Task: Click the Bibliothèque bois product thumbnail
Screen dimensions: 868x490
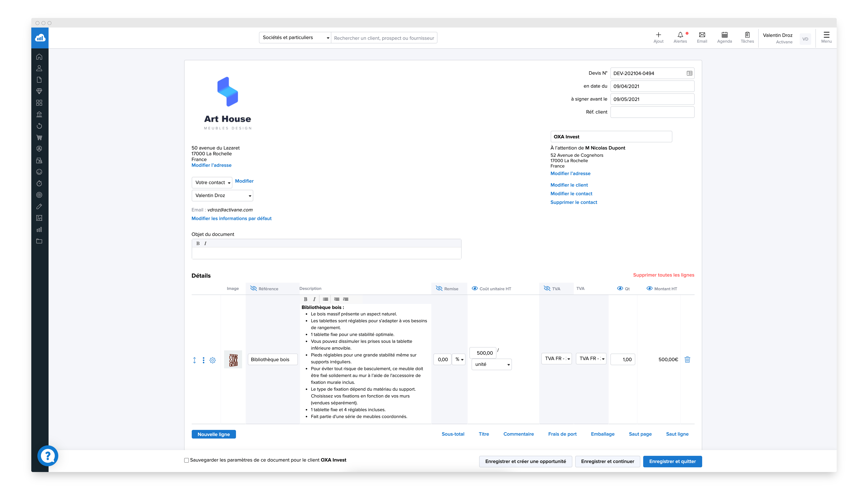Action: click(233, 360)
